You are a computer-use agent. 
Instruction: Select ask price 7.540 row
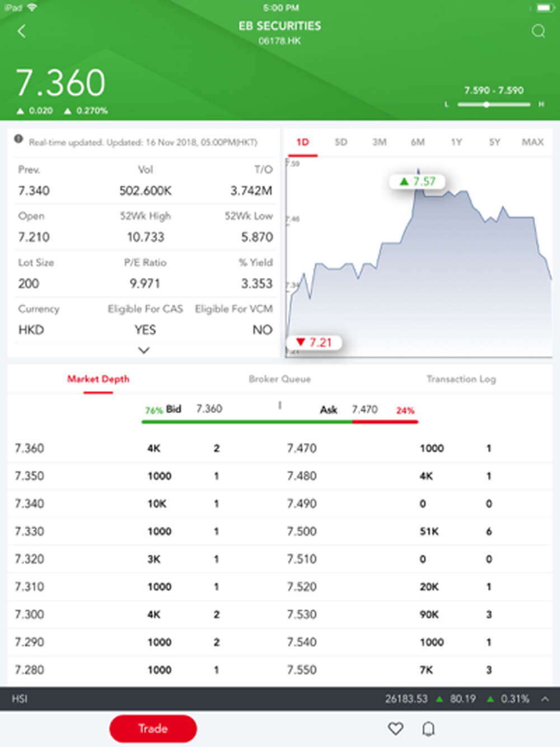tap(417, 642)
